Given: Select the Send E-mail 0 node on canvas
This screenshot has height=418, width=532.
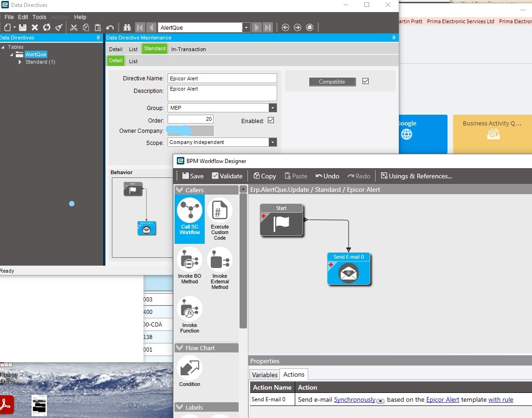Looking at the screenshot, I should (x=349, y=268).
